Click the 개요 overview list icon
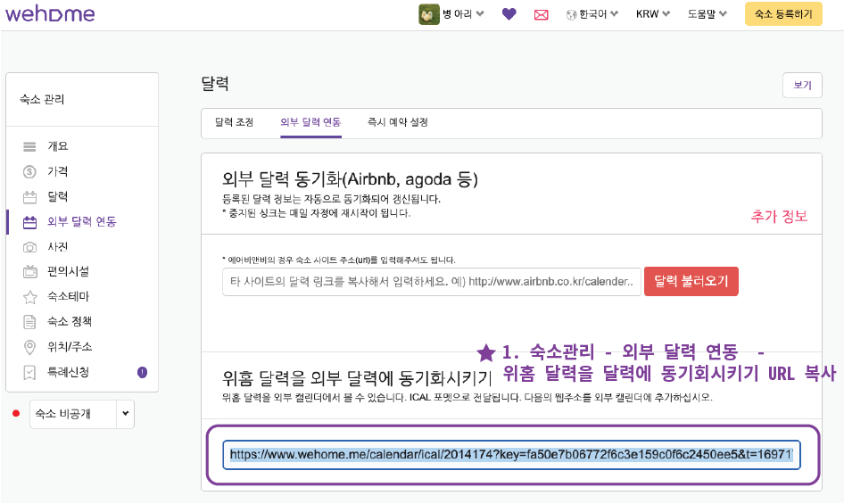 [29, 146]
